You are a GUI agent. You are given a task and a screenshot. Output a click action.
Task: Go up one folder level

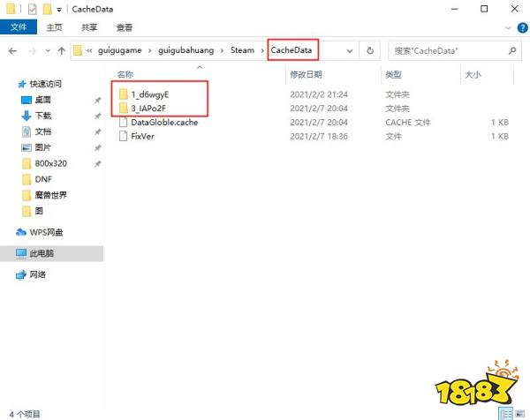(62, 51)
